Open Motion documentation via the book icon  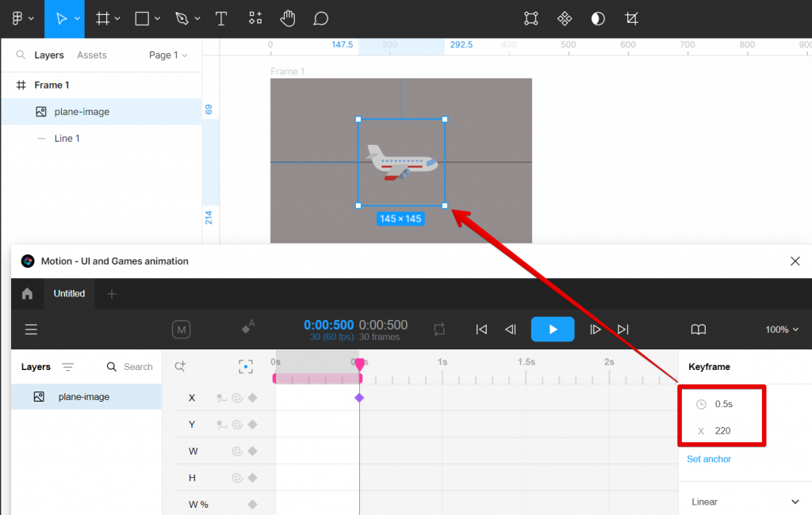tap(698, 330)
